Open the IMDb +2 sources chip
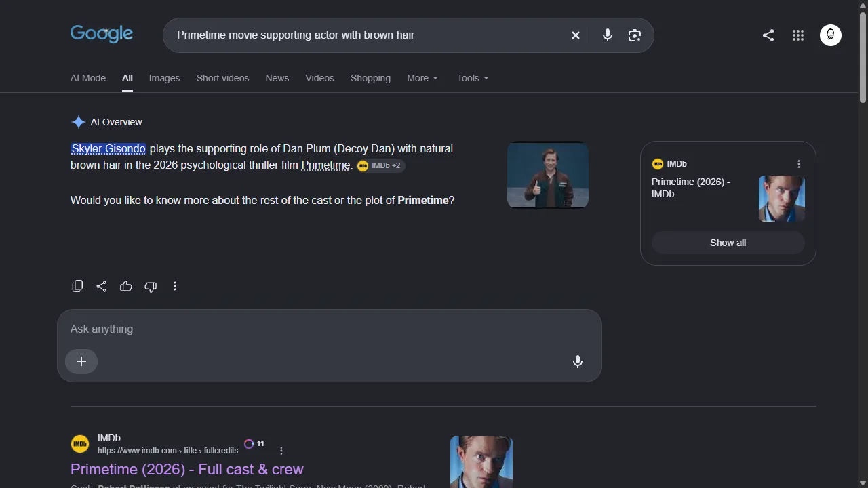Image resolution: width=868 pixels, height=488 pixels. [380, 166]
